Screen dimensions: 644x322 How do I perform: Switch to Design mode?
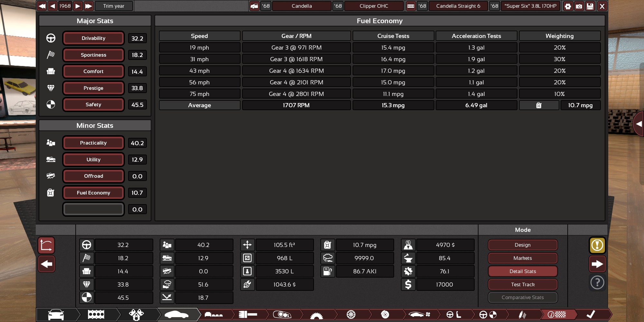523,245
